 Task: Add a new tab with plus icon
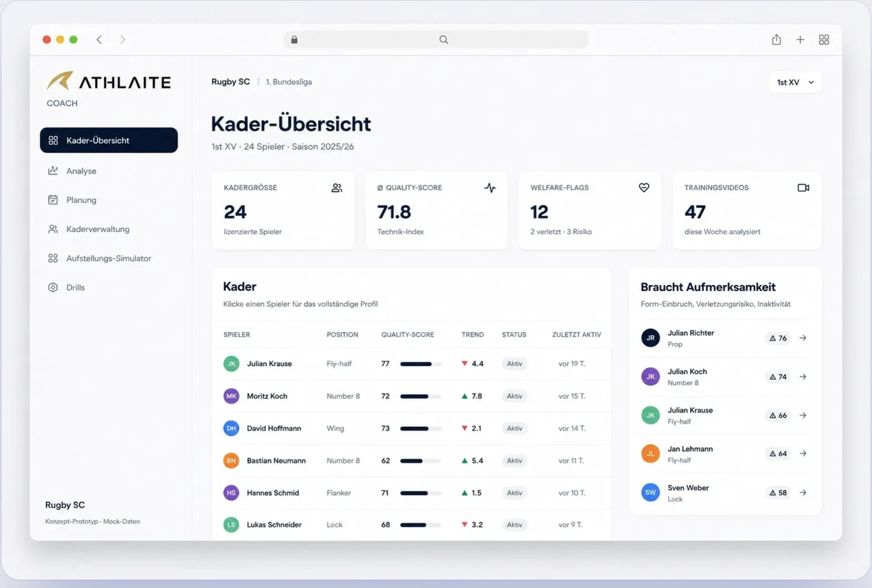800,40
